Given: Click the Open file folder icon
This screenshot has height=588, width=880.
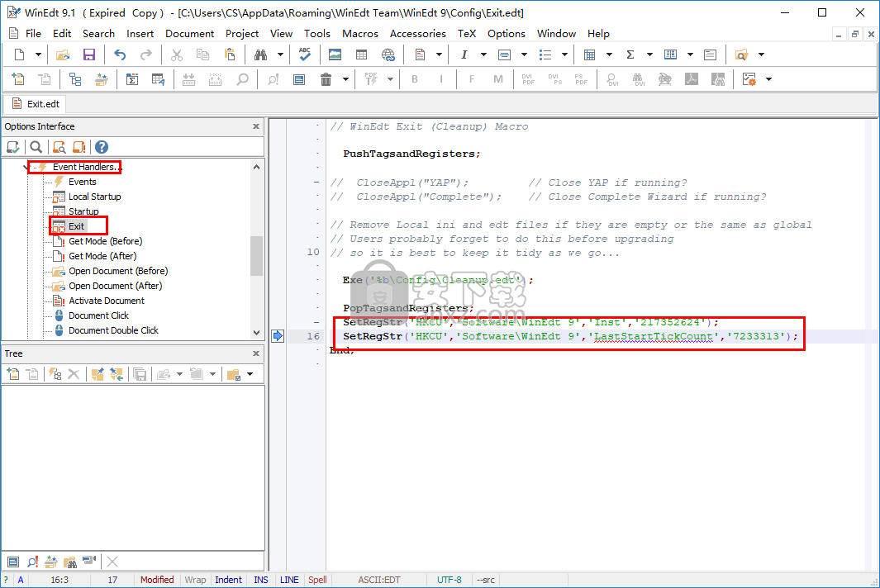Looking at the screenshot, I should [x=63, y=55].
